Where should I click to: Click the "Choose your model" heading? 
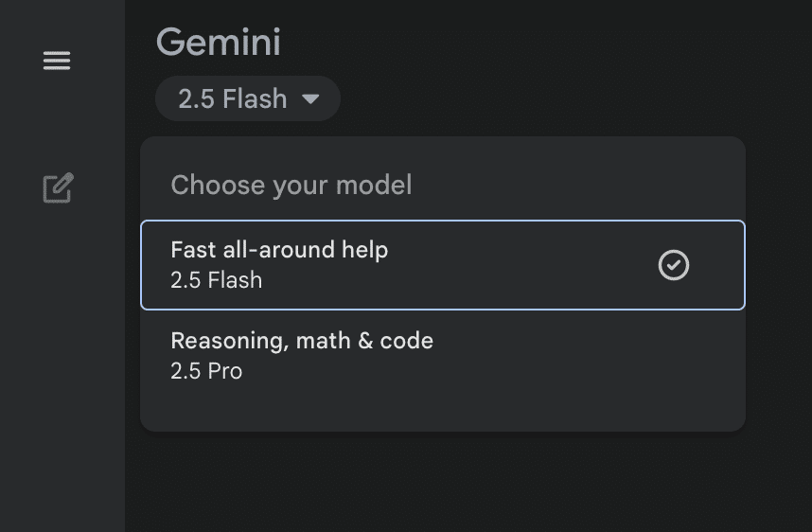click(291, 185)
